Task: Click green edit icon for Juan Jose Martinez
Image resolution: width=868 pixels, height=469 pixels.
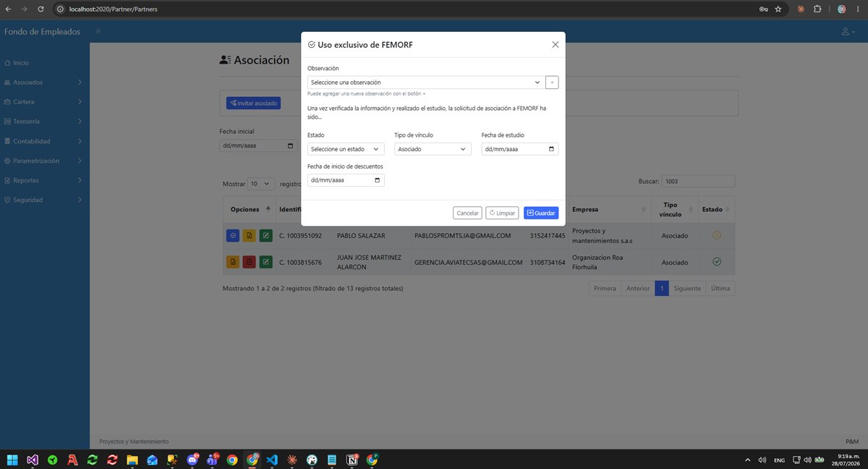Action: point(265,262)
